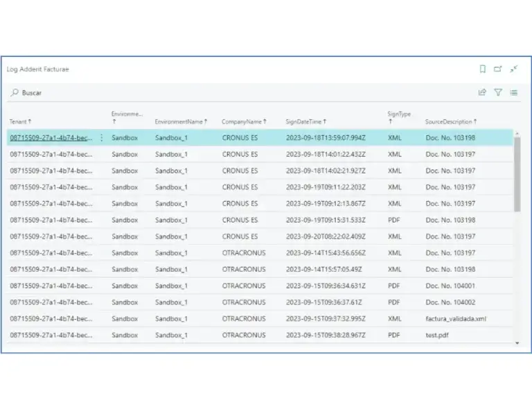
Task: Click the share icon
Action: coord(482,92)
